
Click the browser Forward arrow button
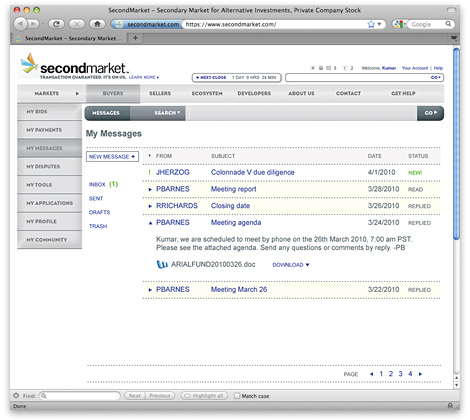(33, 24)
